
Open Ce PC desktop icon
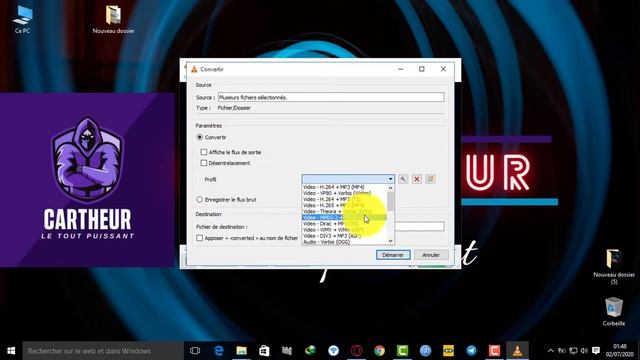(22, 19)
